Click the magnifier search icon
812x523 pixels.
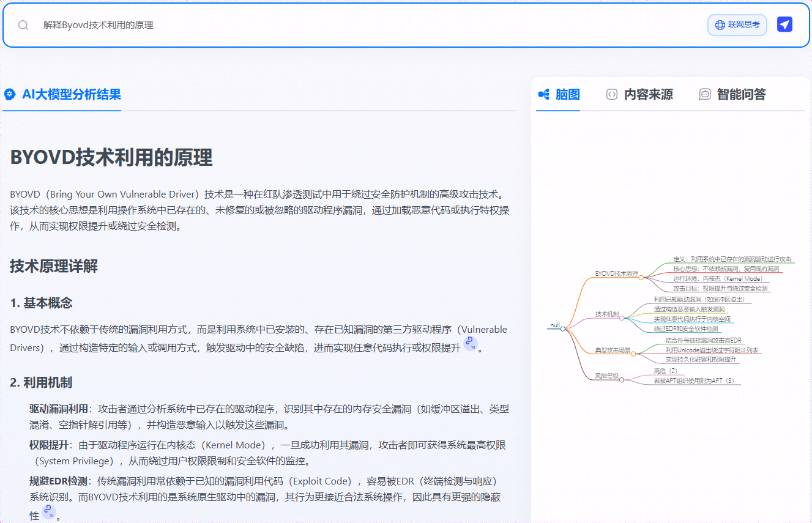(x=23, y=25)
